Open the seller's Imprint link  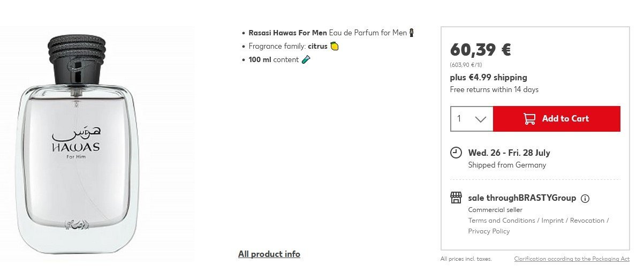(x=554, y=221)
